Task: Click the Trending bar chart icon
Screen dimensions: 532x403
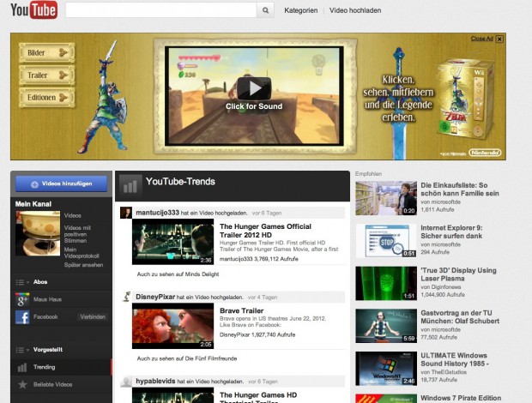Action: (22, 367)
